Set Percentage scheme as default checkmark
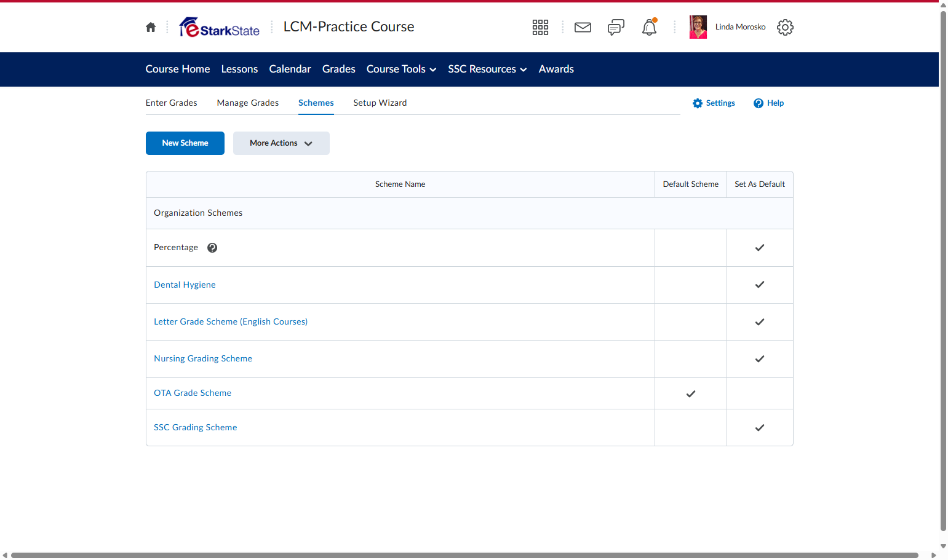The image size is (948, 560). tap(760, 248)
